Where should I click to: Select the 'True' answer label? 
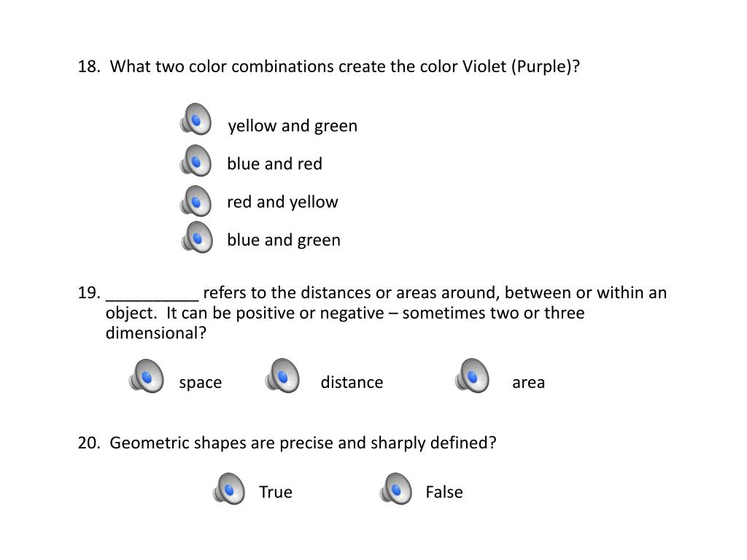tap(276, 492)
